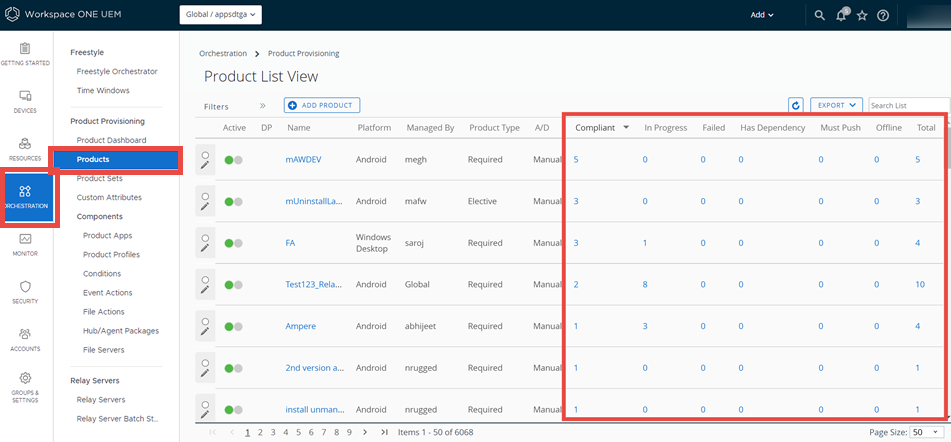Viewport: 951px width, 442px height.
Task: Toggle Active switch for Test123_Rela product
Action: (233, 284)
